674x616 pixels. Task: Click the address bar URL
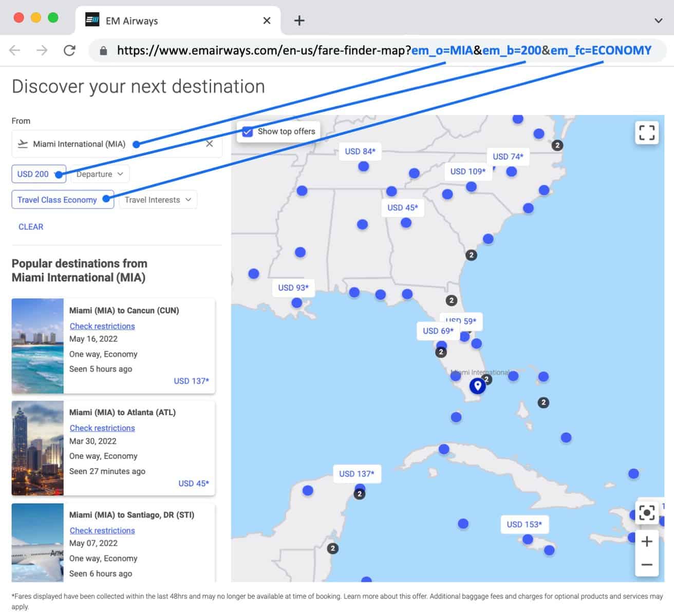point(384,50)
